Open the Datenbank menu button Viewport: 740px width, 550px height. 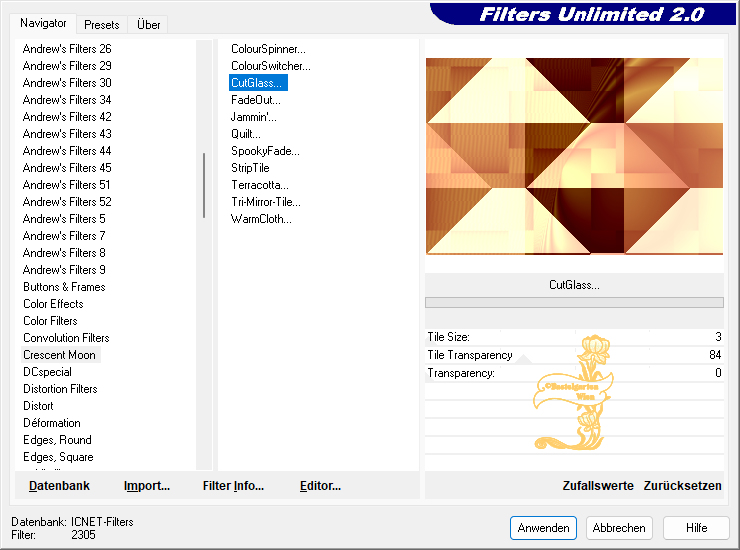[59, 486]
